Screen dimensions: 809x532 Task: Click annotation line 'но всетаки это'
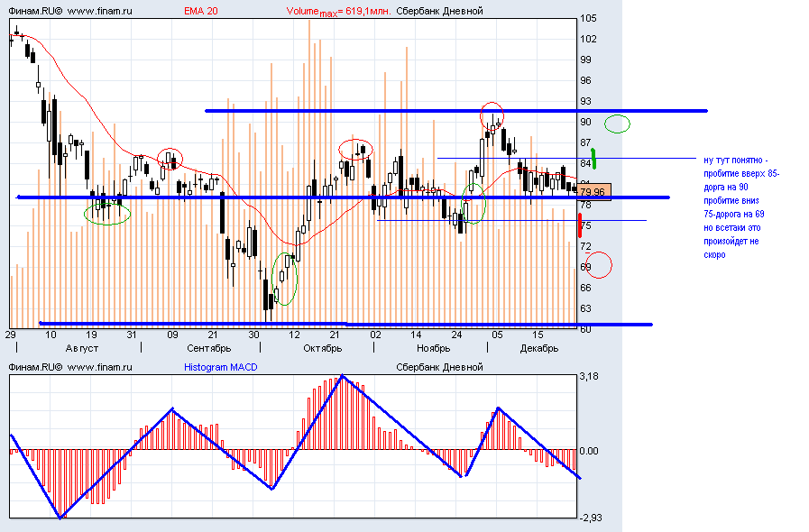tap(732, 227)
